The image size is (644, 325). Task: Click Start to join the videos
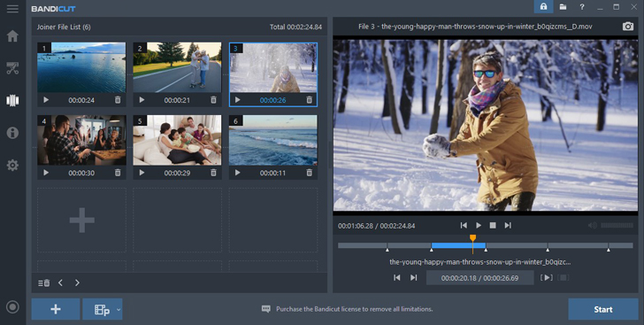[603, 309]
